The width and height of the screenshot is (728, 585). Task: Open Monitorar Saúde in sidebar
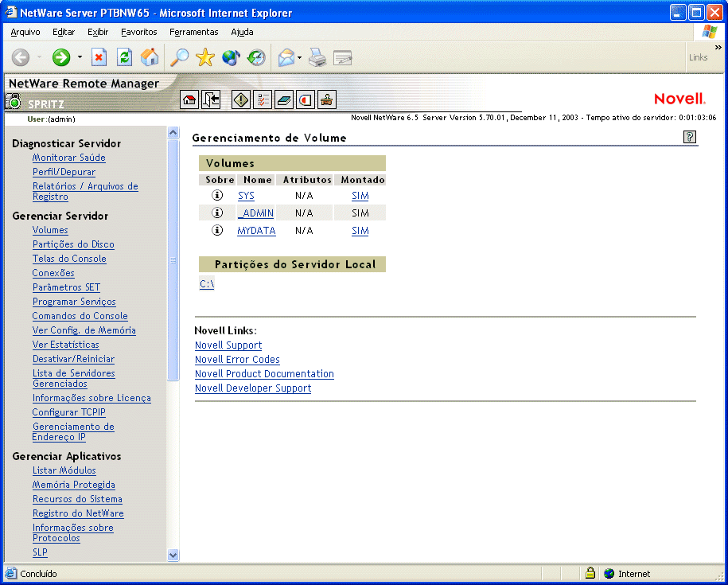click(x=68, y=158)
